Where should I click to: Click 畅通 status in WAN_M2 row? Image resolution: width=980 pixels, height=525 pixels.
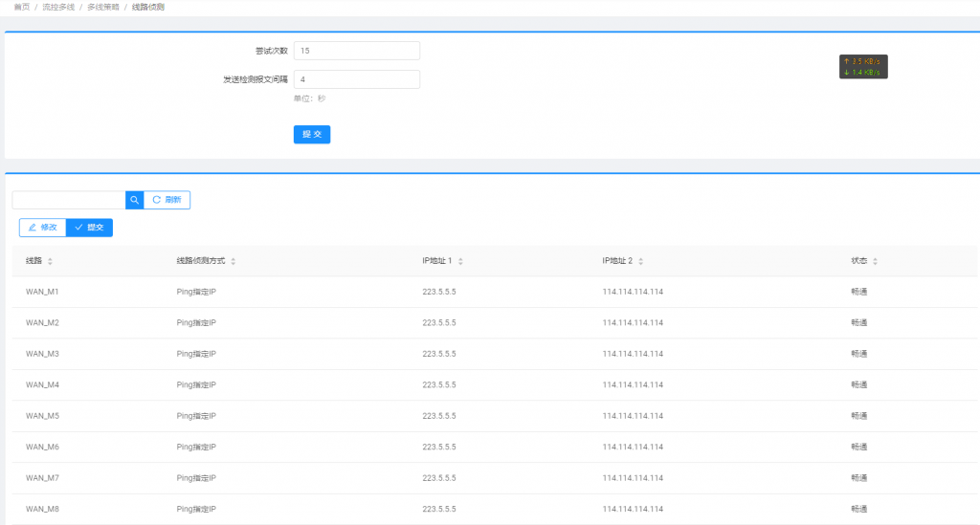pos(858,322)
